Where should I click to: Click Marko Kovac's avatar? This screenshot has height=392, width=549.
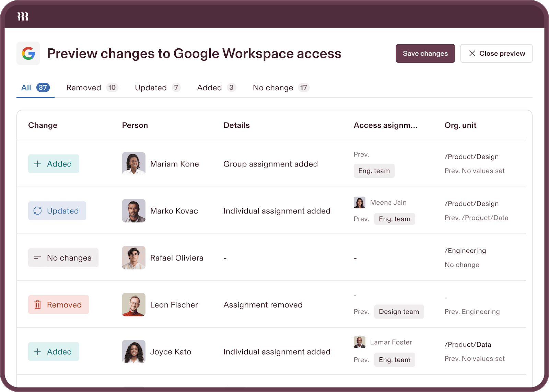pyautogui.click(x=133, y=211)
